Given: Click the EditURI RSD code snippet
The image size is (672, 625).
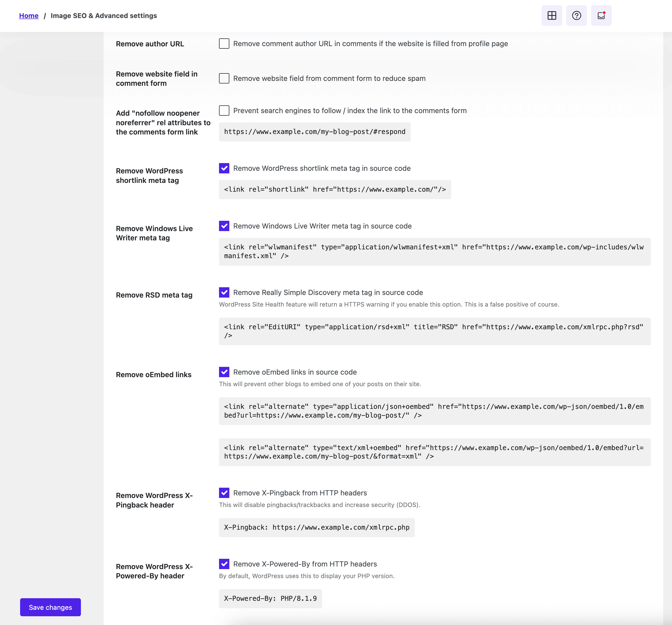Looking at the screenshot, I should pos(435,331).
